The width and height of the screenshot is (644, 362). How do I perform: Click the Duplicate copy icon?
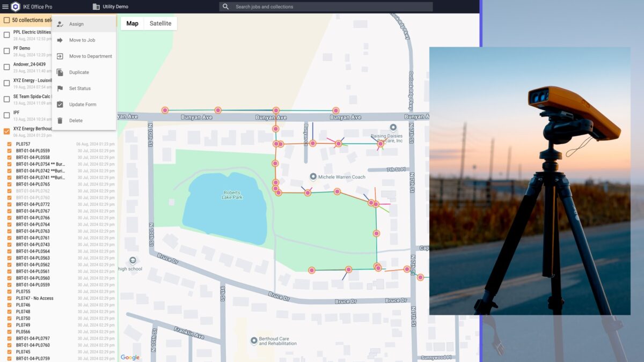60,72
